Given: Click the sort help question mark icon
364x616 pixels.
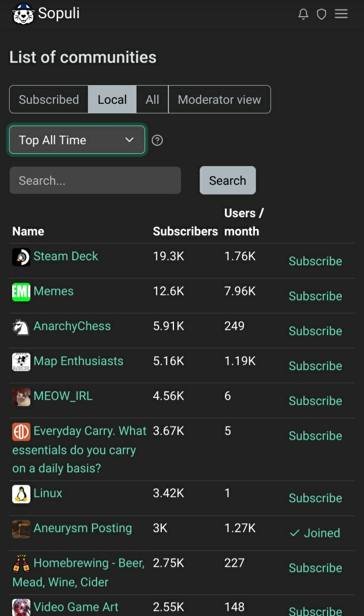Looking at the screenshot, I should click(x=157, y=140).
